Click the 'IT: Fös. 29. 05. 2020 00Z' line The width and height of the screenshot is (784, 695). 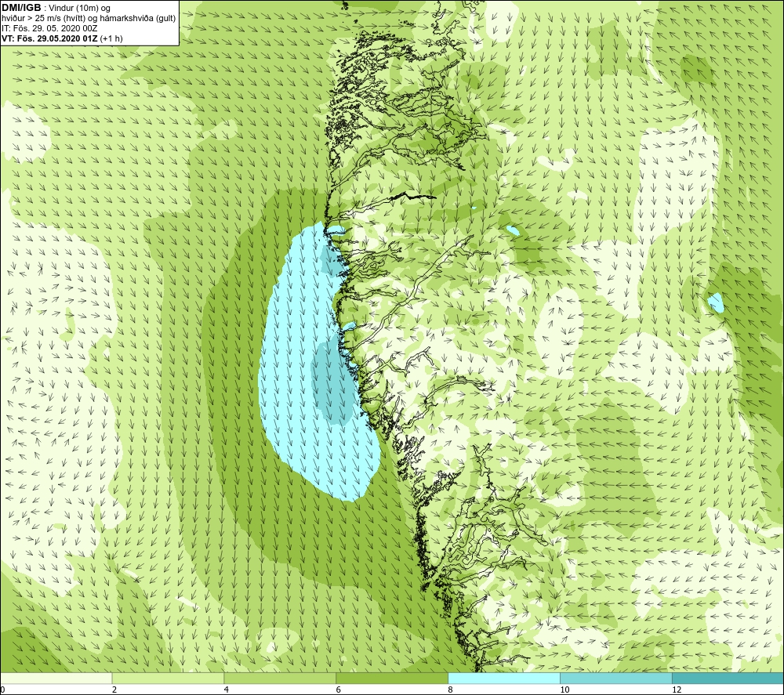pyautogui.click(x=49, y=28)
